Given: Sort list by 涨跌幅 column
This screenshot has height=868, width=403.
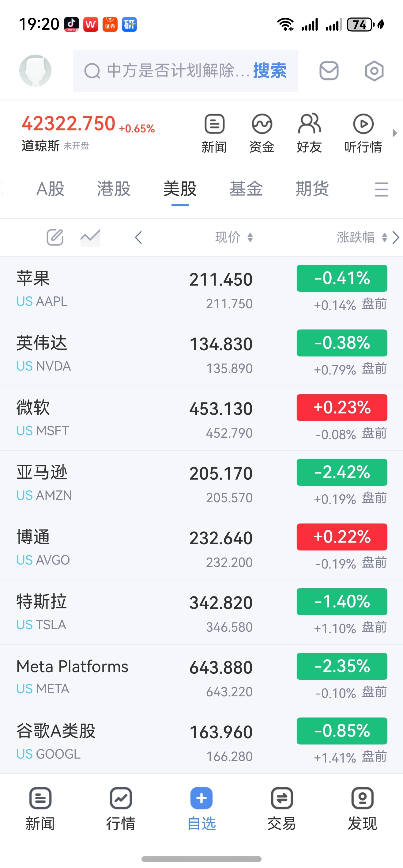Looking at the screenshot, I should [x=362, y=237].
